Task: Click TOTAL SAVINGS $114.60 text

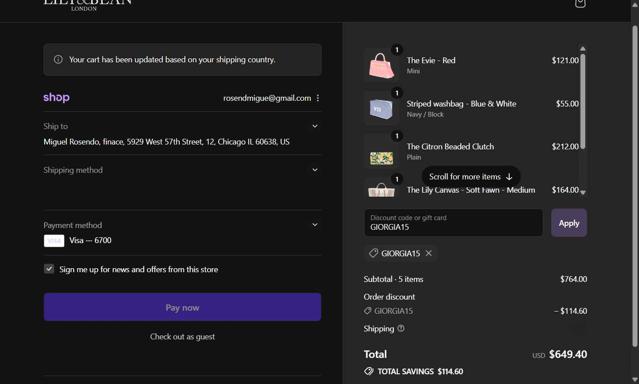Action: (x=420, y=371)
